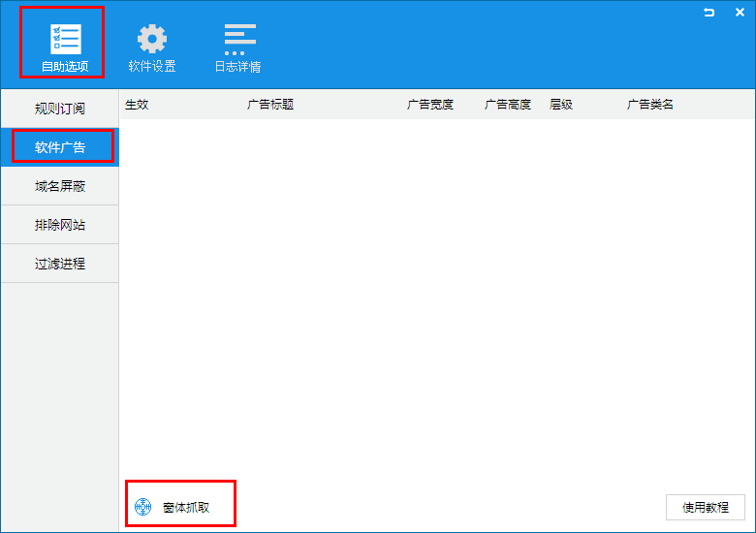The height and width of the screenshot is (533, 756).
Task: Click the 广告宽度 column header
Action: coord(430,104)
